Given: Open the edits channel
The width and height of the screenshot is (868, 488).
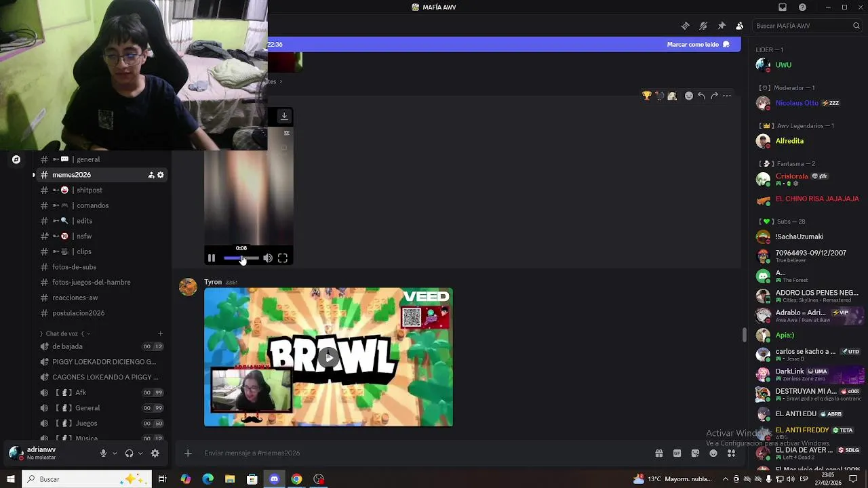Looking at the screenshot, I should [102, 221].
